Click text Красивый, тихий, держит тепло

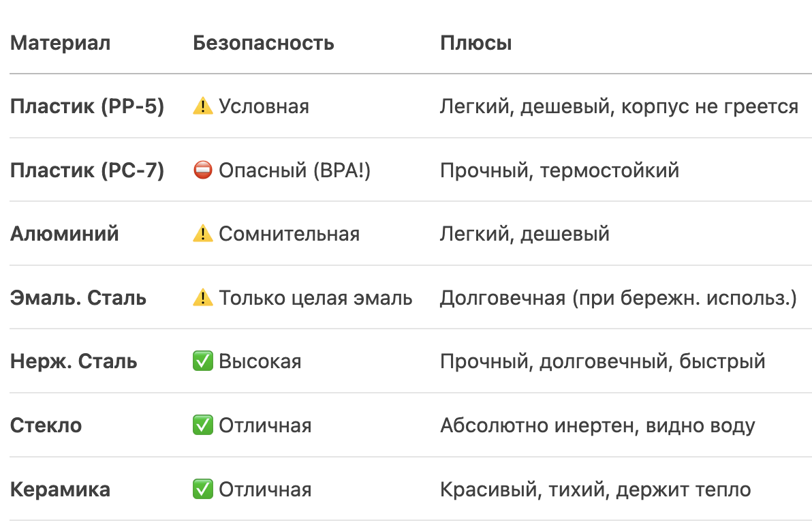595,490
